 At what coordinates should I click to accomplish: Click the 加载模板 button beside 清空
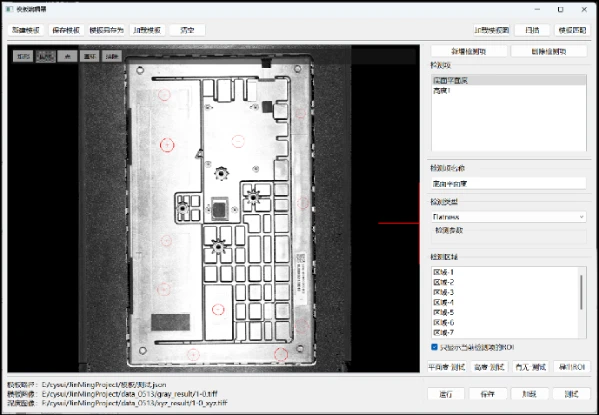pos(147,30)
